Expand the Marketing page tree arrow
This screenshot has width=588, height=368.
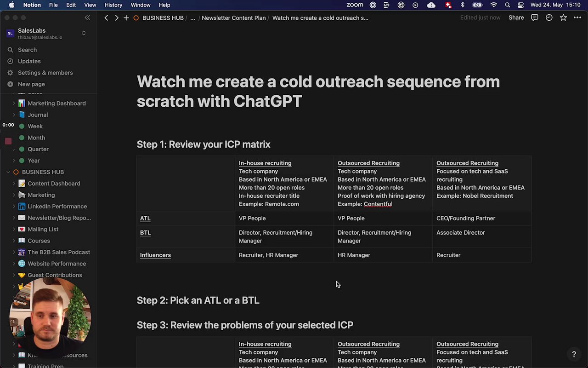point(14,195)
